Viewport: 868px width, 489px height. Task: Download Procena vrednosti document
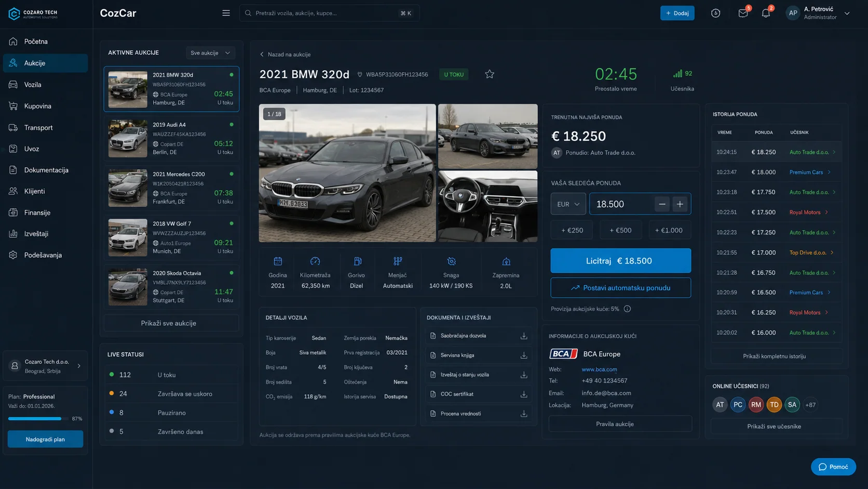tap(524, 414)
